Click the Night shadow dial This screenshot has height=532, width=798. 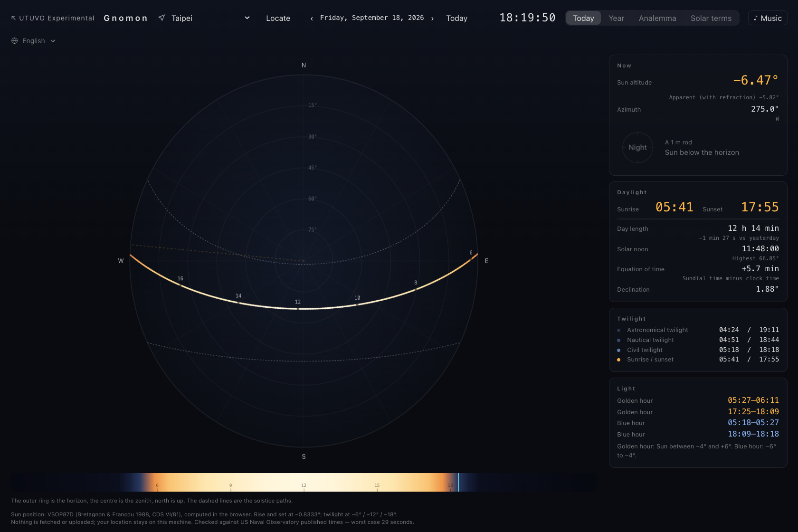pos(637,148)
